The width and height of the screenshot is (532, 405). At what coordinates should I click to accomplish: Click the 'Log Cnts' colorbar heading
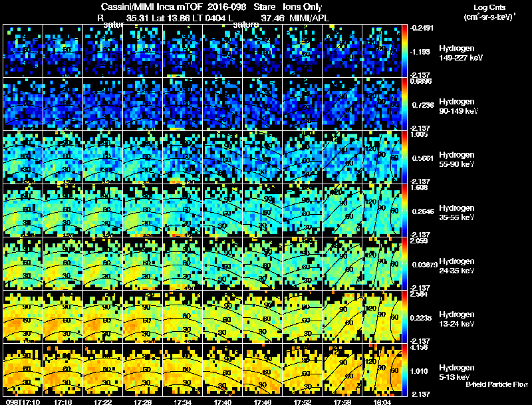pyautogui.click(x=489, y=7)
